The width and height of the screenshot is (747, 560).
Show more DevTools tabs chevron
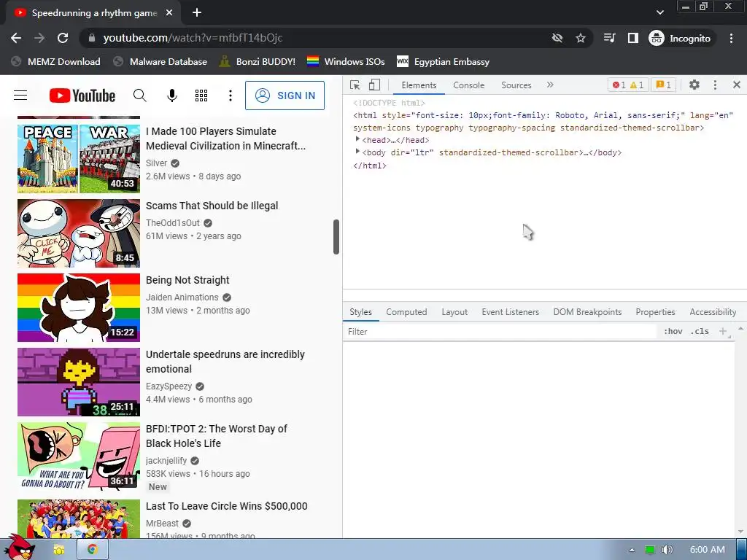coord(550,85)
